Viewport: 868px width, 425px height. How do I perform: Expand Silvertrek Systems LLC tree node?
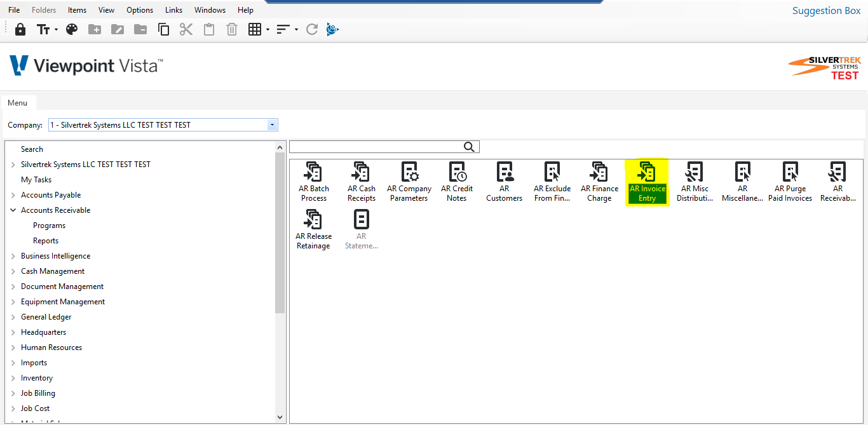pyautogui.click(x=13, y=165)
